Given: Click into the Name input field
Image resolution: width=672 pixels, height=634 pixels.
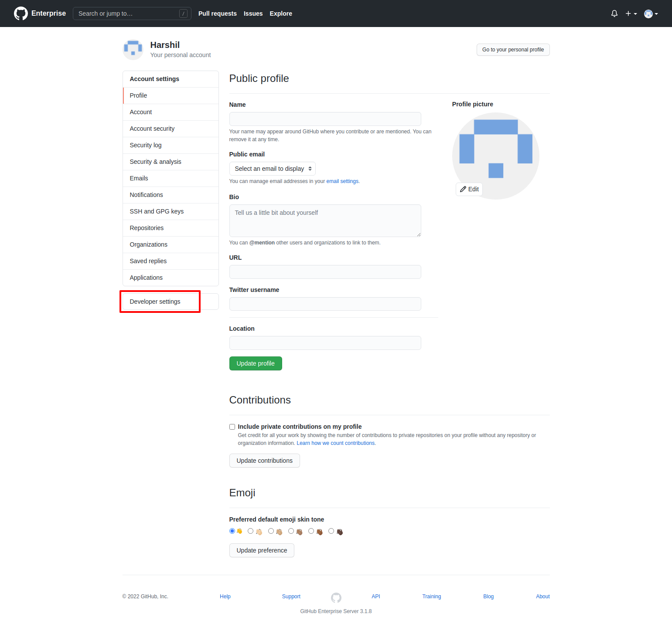Looking at the screenshot, I should (325, 119).
